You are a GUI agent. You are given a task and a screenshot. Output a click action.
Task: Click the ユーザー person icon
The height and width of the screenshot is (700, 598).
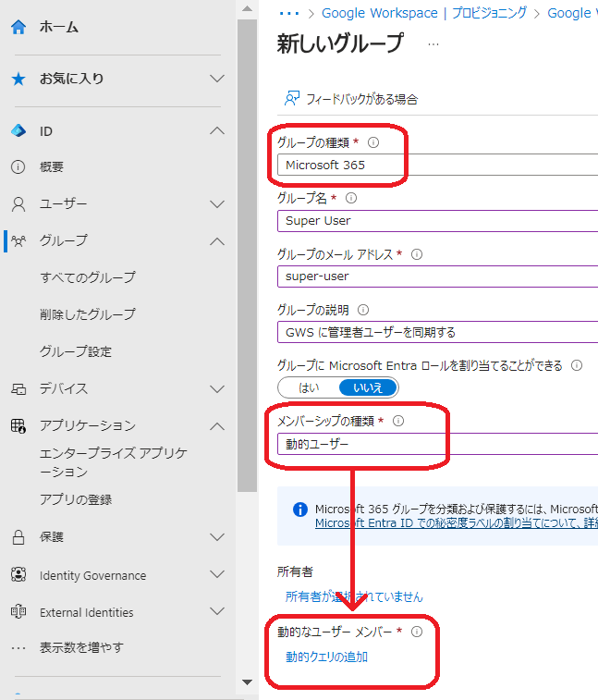point(18,204)
